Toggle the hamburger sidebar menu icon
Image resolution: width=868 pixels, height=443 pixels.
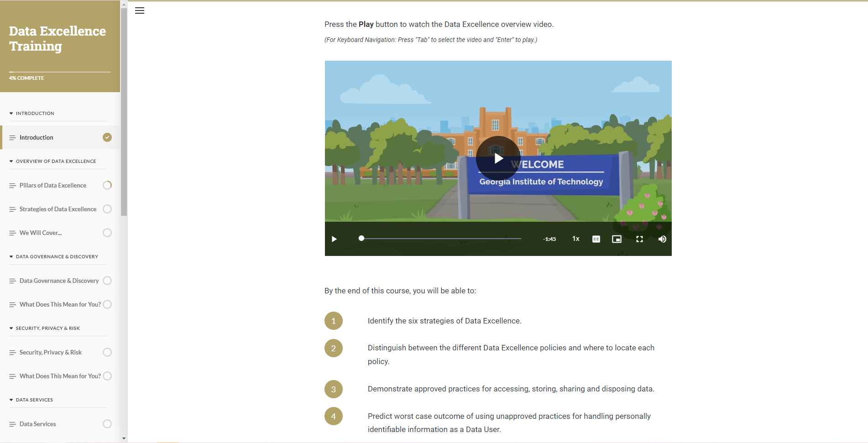tap(140, 10)
